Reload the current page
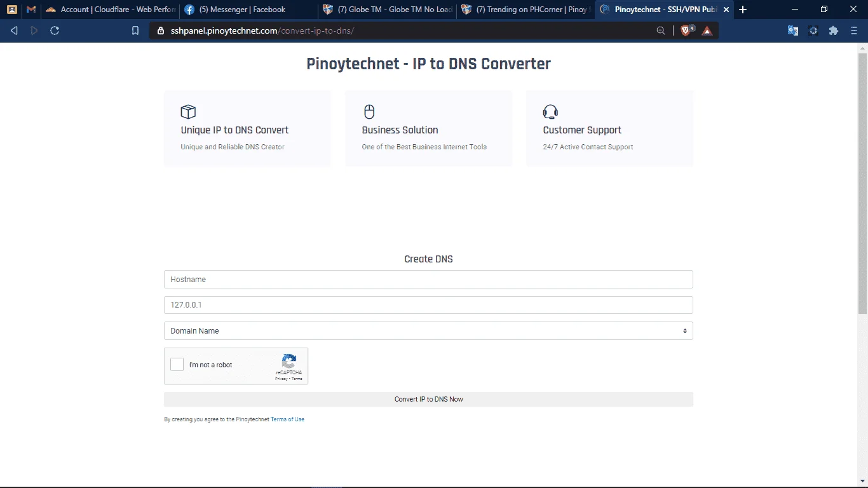This screenshot has height=488, width=868. (55, 30)
